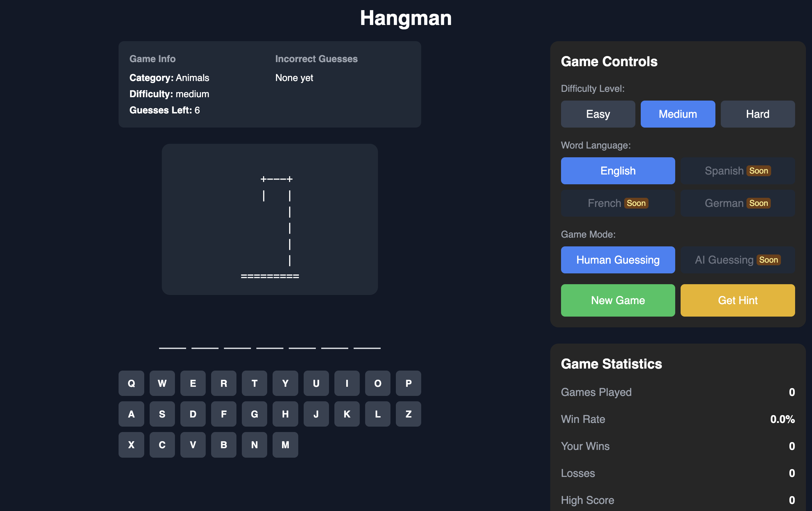Select Hard difficulty level
812x511 pixels.
[x=758, y=114]
